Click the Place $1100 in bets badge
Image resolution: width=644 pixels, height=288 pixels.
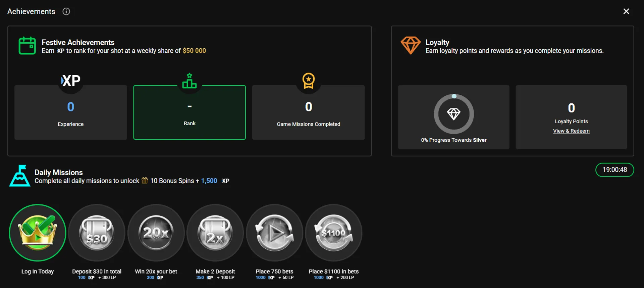click(333, 233)
